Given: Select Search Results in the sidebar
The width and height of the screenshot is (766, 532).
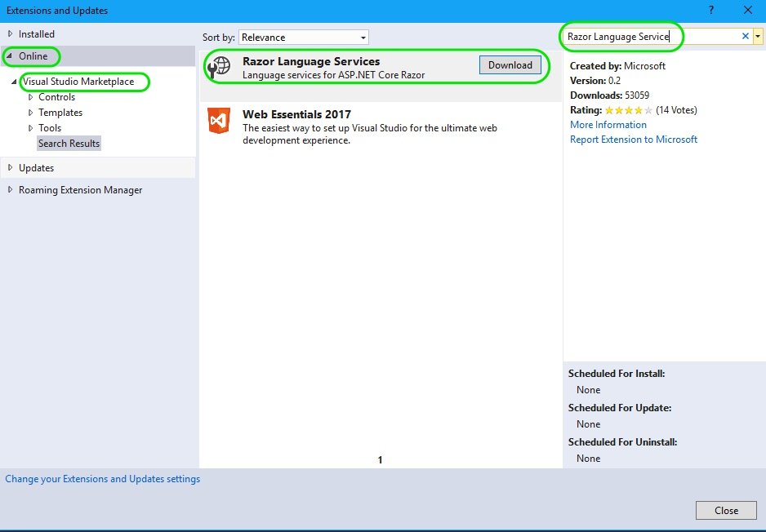Looking at the screenshot, I should point(69,143).
